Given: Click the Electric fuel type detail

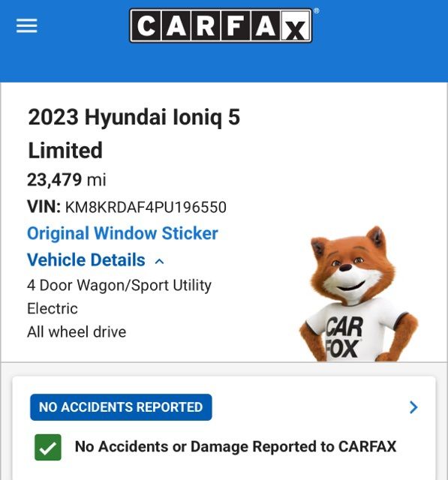Looking at the screenshot, I should (53, 308).
